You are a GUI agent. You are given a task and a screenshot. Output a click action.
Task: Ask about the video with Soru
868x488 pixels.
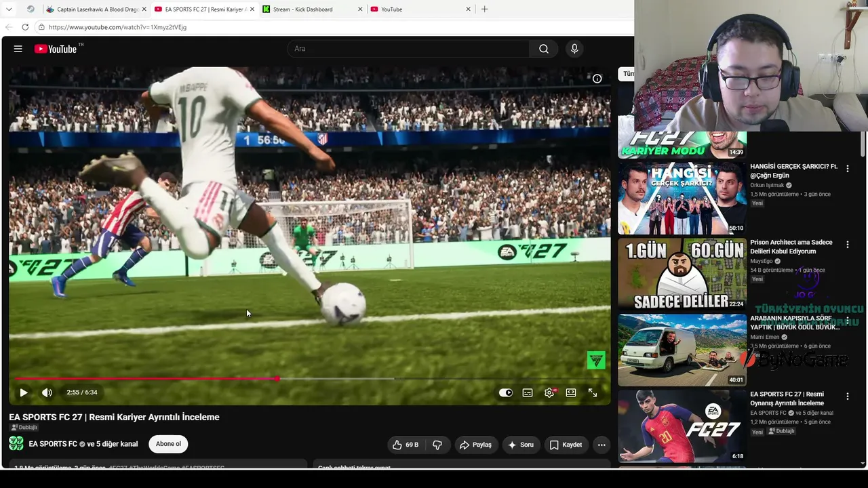pos(521,445)
